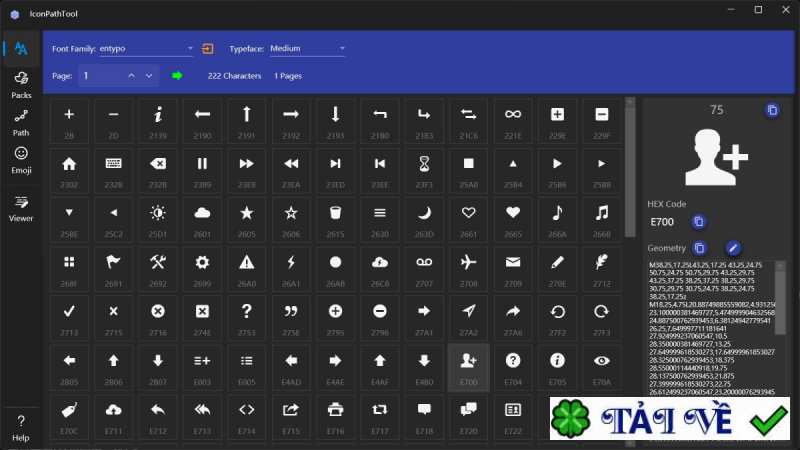The width and height of the screenshot is (800, 450).
Task: Select the list glyph E005
Action: click(x=246, y=367)
